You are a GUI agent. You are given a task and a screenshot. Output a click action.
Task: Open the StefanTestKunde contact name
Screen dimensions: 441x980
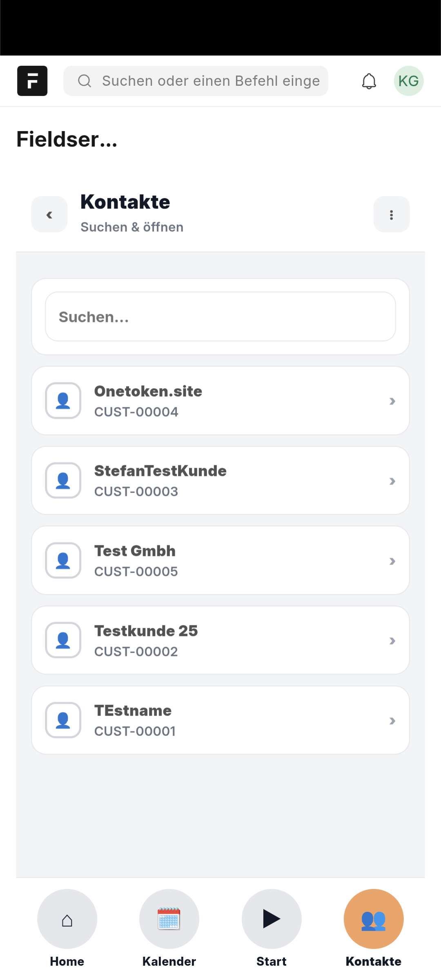pyautogui.click(x=160, y=471)
